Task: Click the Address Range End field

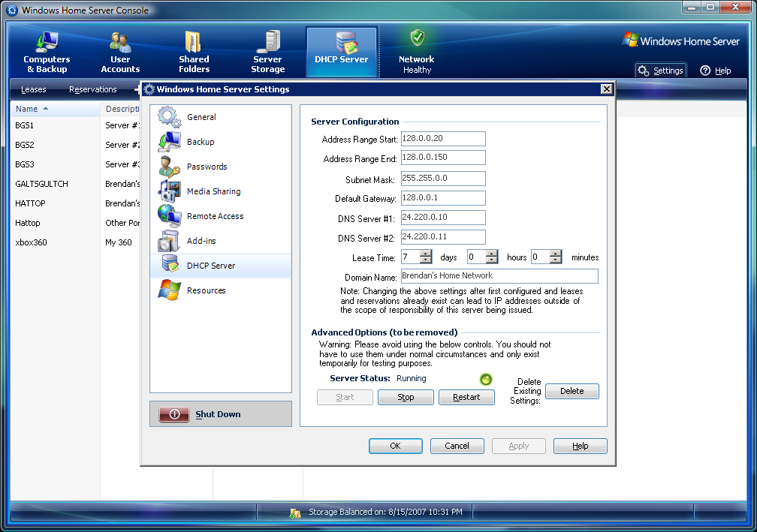Action: click(443, 158)
